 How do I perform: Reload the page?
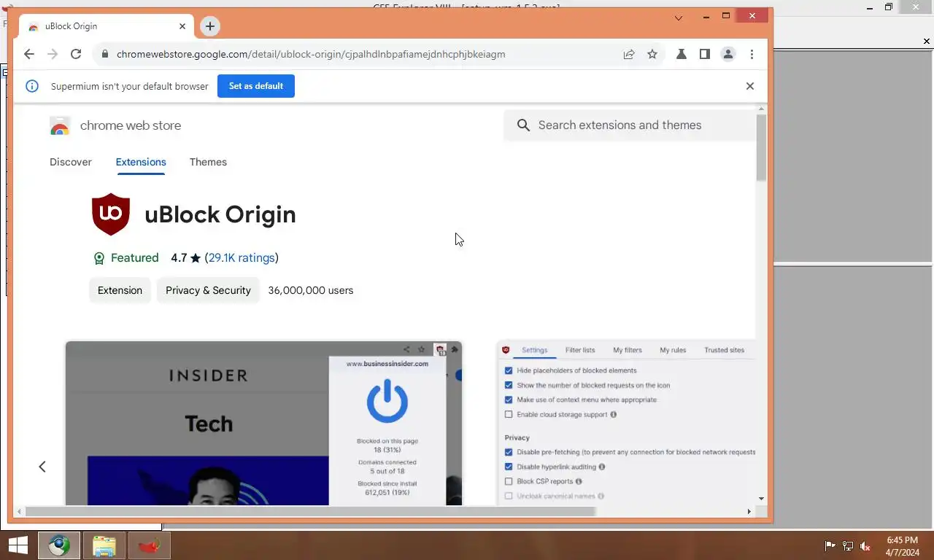[76, 54]
